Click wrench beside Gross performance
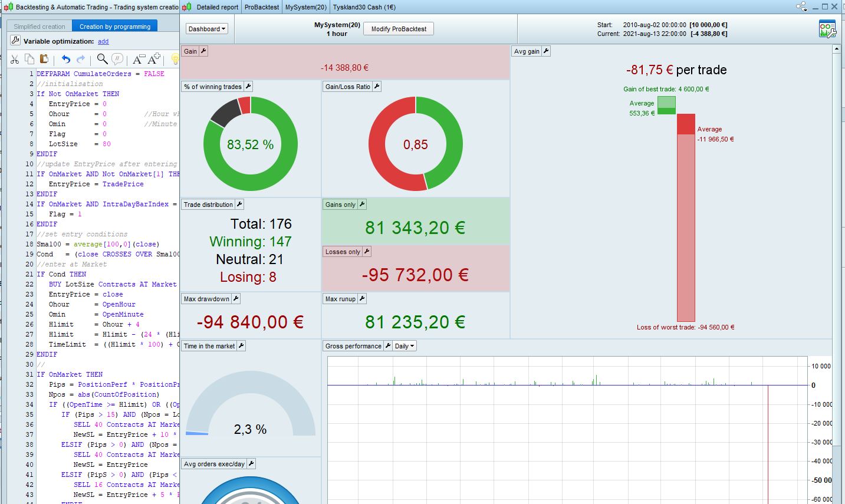845x504 pixels. point(388,346)
